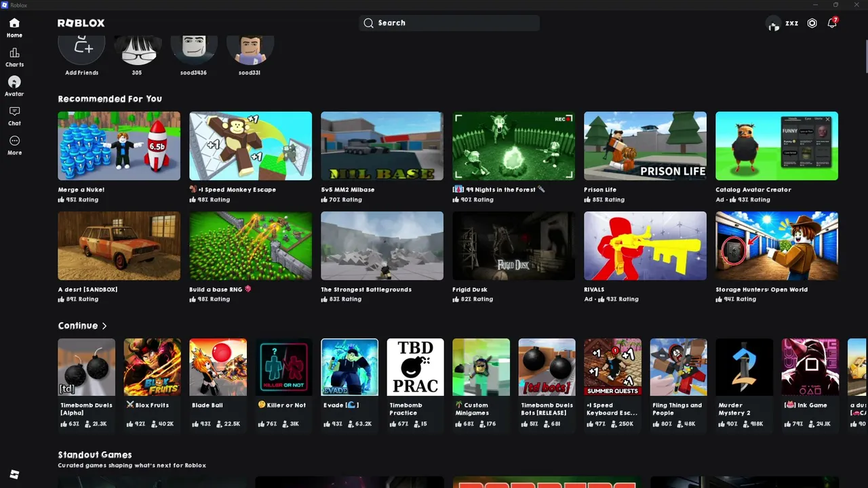Screen dimensions: 868x488
Task: Open 99 Nights in the Forest thumbnail
Action: pos(513,146)
